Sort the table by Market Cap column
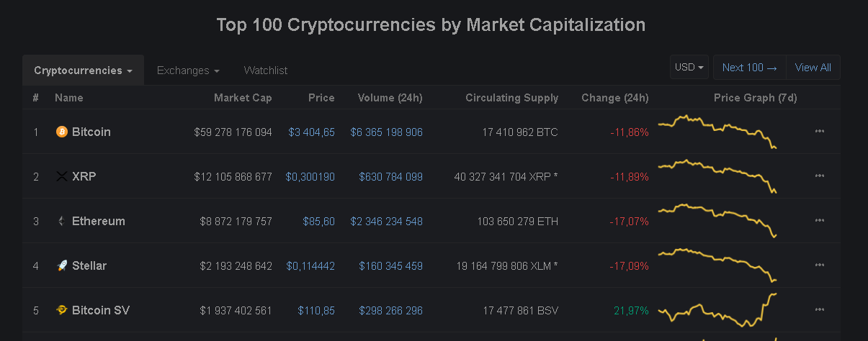The height and width of the screenshot is (341, 868). pos(243,98)
